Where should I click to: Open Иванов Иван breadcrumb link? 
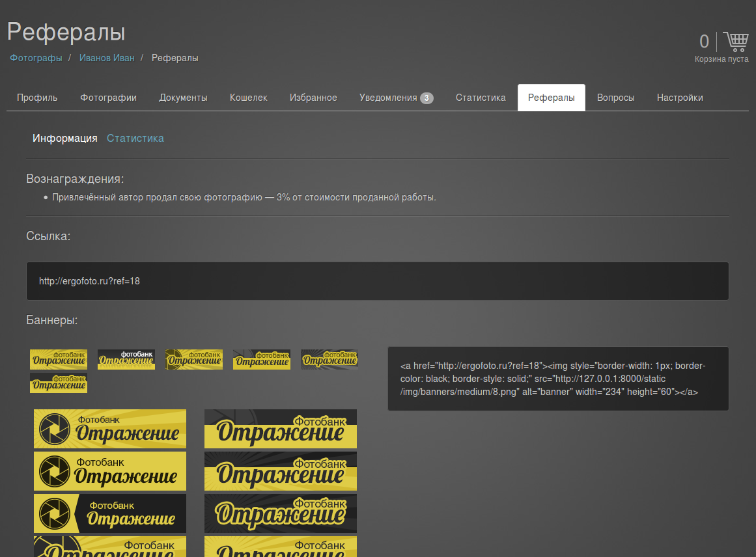point(107,58)
